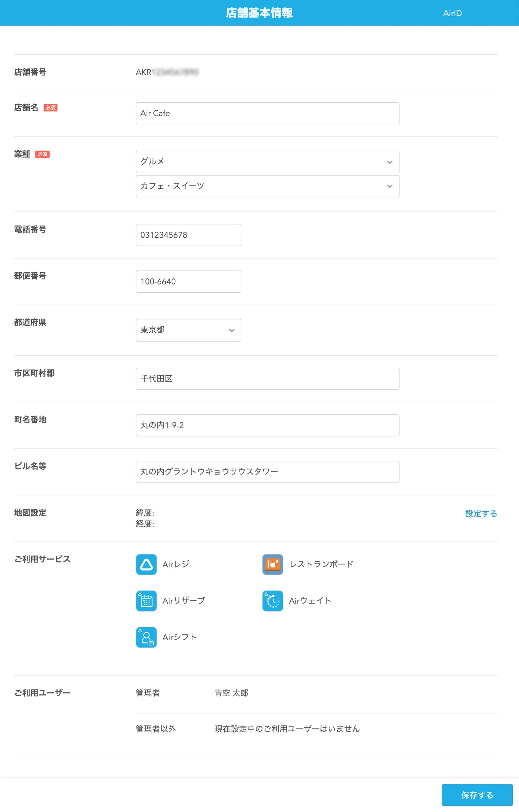Open the Airリザーブ calendar icon
This screenshot has height=812, width=519.
pos(146,601)
